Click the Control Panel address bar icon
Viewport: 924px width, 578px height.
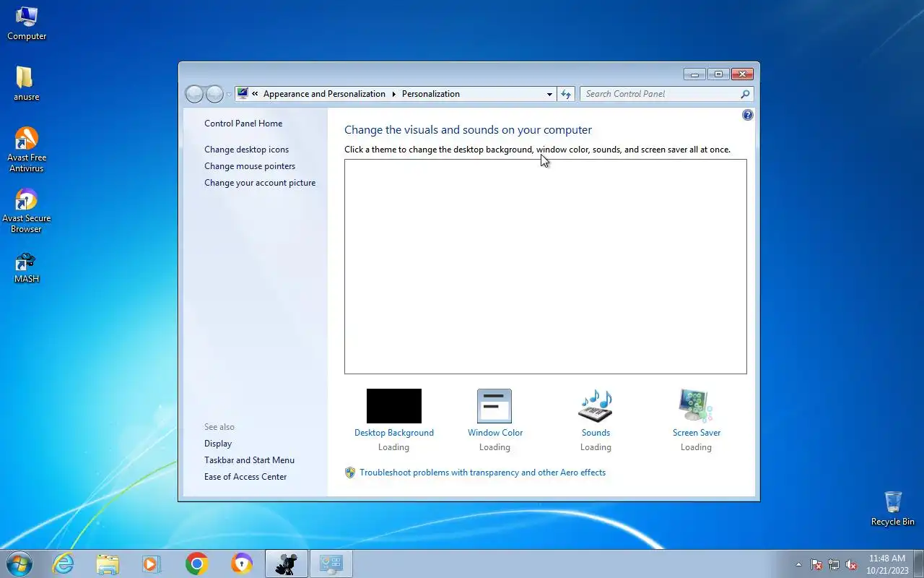pos(243,94)
